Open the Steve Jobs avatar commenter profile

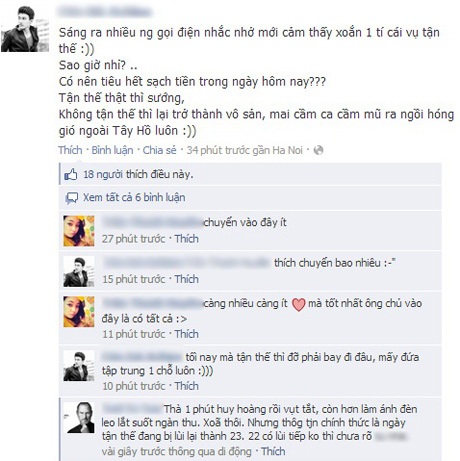tap(79, 417)
